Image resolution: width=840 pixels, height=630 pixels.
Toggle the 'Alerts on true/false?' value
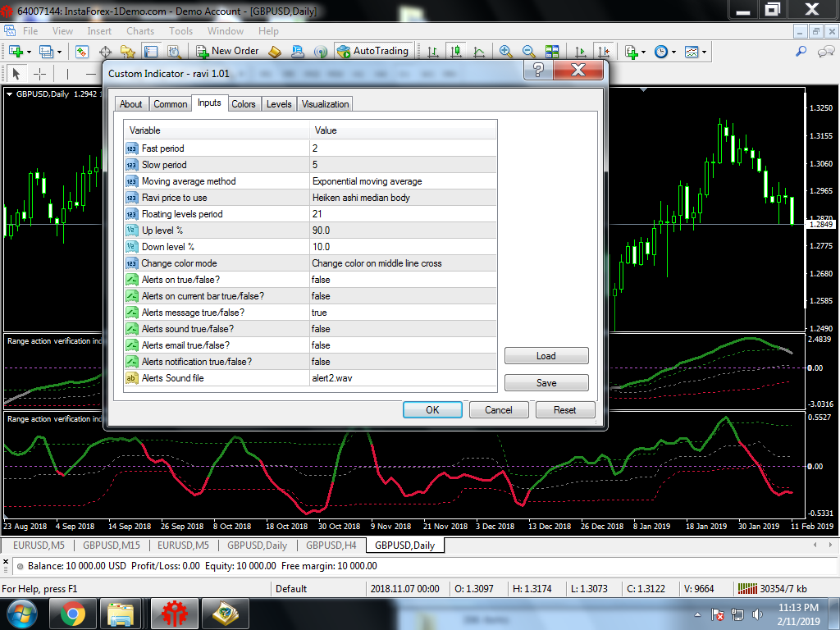click(403, 280)
